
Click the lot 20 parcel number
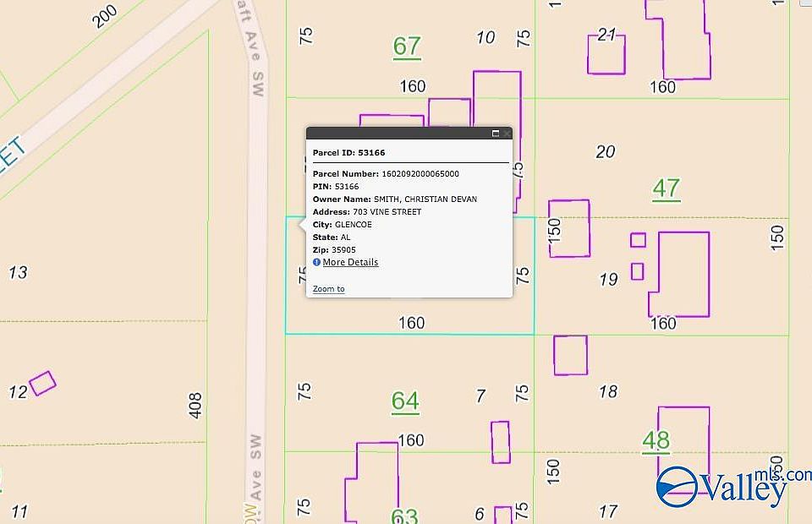click(x=606, y=152)
